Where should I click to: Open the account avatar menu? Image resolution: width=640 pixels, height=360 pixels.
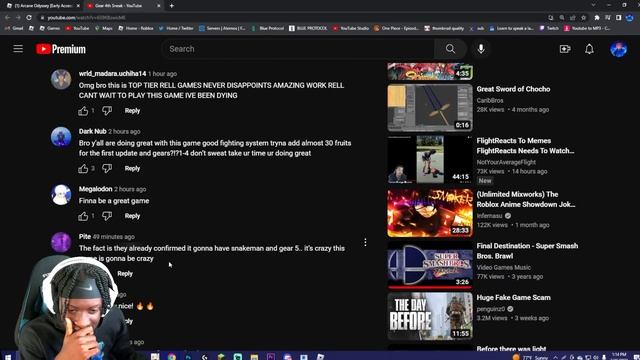618,49
